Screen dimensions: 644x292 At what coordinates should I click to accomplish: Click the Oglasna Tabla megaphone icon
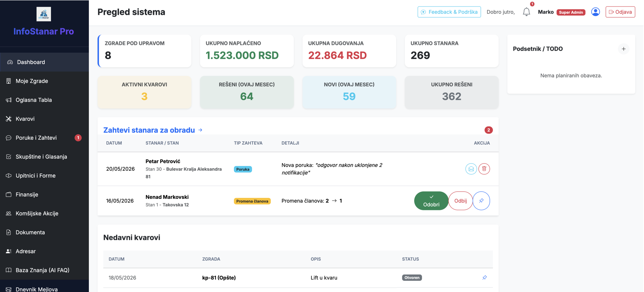coord(9,100)
